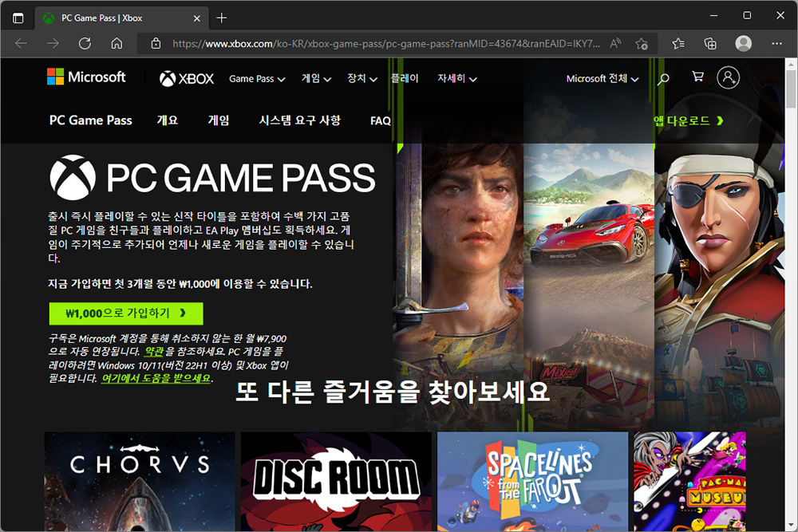Open the 플레이 navigation item
Image resolution: width=798 pixels, height=532 pixels.
coord(405,78)
